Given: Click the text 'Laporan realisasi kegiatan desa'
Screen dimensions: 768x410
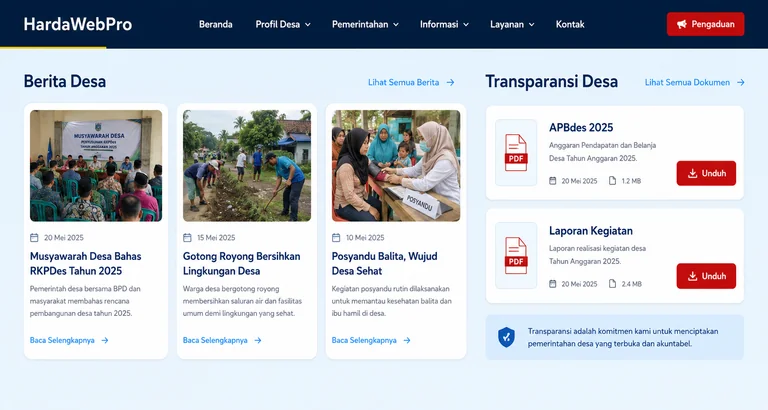Looking at the screenshot, I should (597, 248).
